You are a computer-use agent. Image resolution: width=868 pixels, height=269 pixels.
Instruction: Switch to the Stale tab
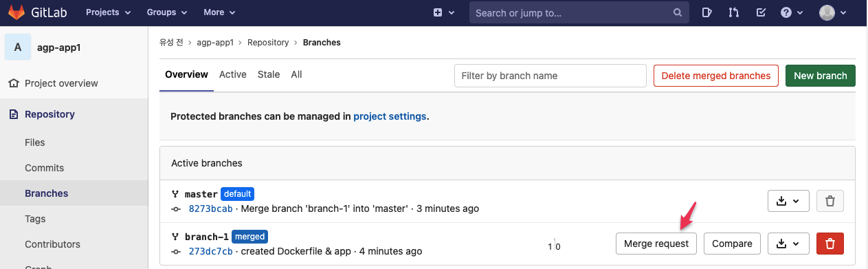coord(269,74)
